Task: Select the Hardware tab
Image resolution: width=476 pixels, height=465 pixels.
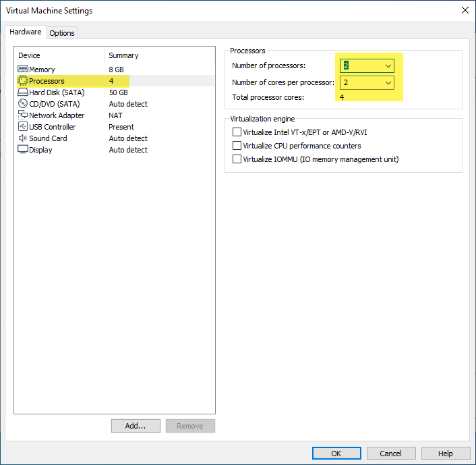Action: click(26, 32)
